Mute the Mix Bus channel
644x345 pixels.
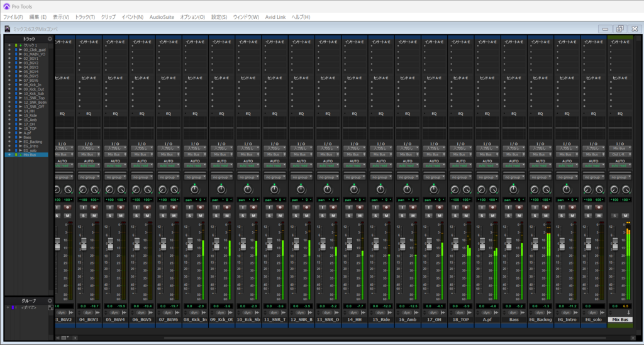[x=625, y=215]
